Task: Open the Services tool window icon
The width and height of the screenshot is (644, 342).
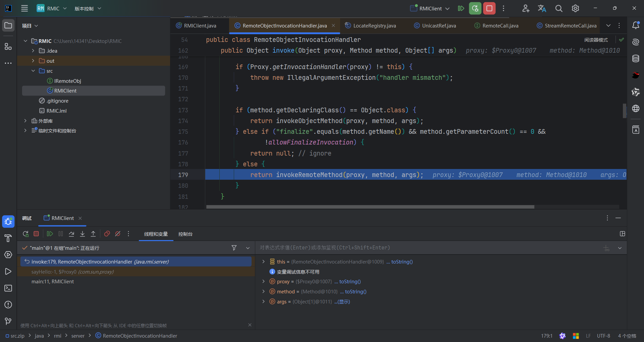Action: point(8,255)
